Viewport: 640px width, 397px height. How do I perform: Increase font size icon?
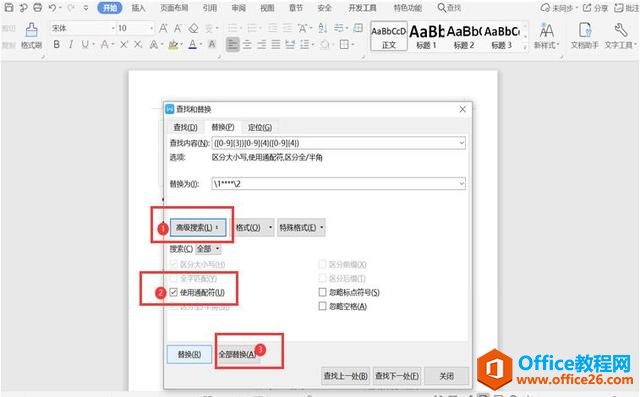click(163, 28)
